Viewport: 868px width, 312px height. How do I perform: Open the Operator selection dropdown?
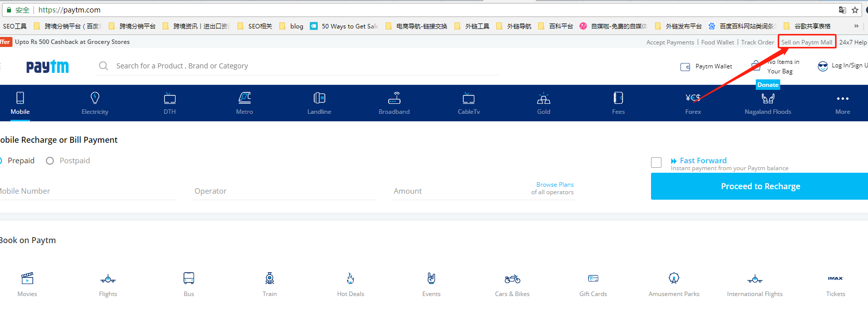[x=284, y=191]
